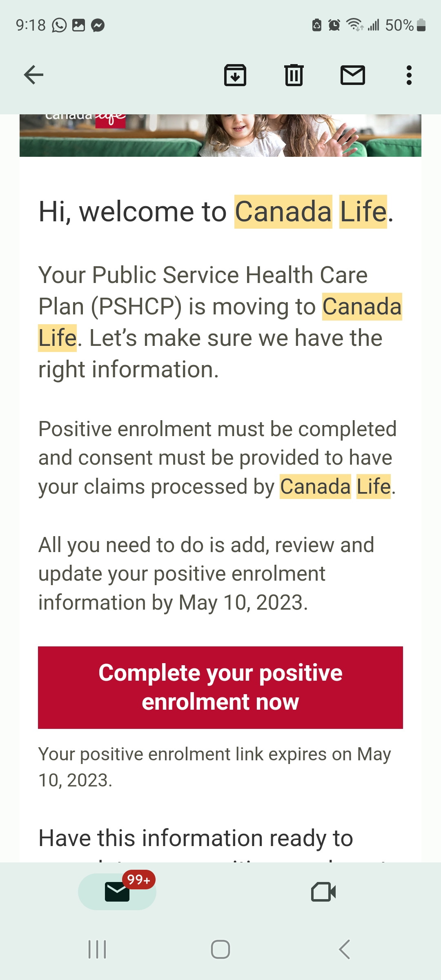Archive this Canada Life email
Screen dimensions: 441x980
tap(235, 75)
